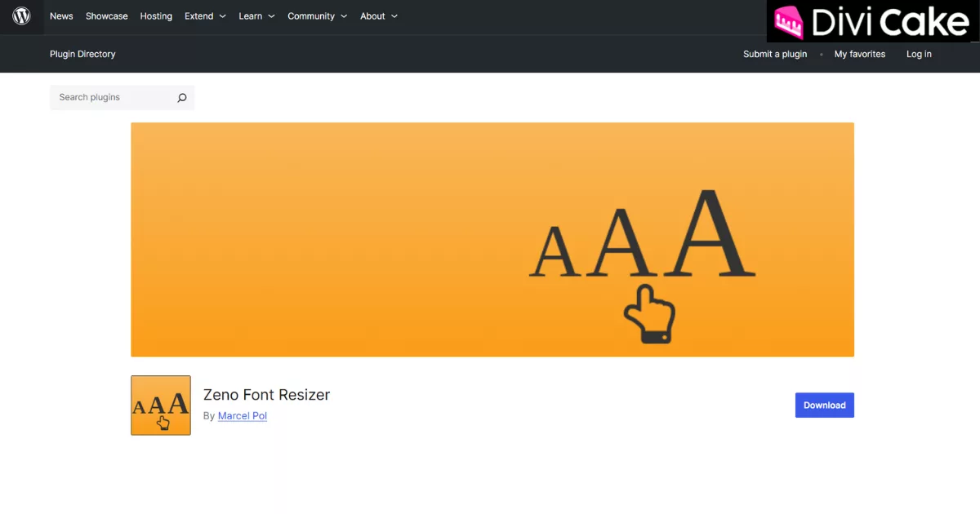
Task: Open the Hosting menu item
Action: [x=156, y=16]
